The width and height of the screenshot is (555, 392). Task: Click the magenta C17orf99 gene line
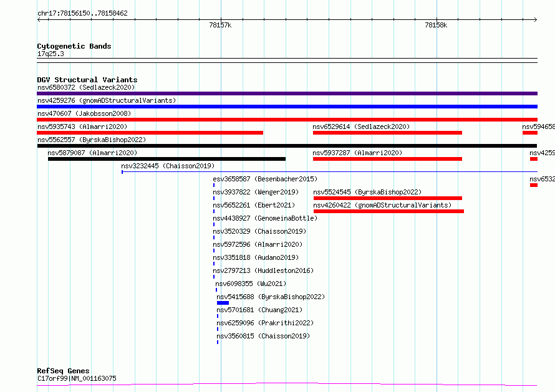coord(287,385)
